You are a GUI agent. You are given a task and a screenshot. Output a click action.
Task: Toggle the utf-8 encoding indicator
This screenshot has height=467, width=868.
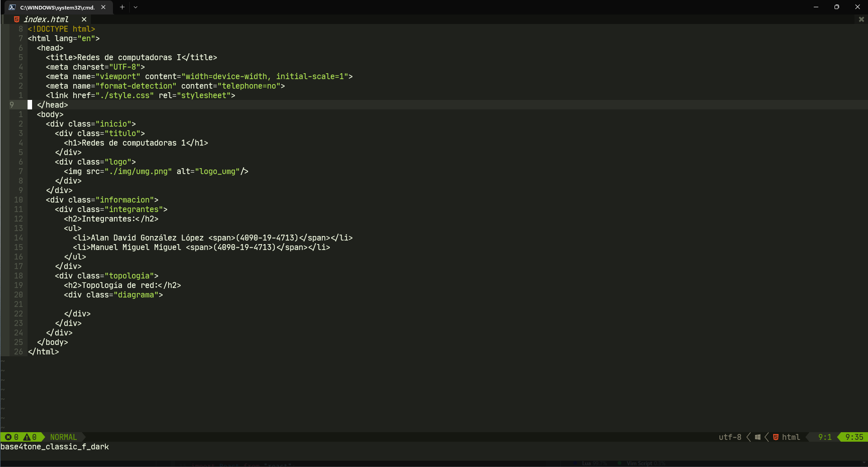[x=729, y=437]
